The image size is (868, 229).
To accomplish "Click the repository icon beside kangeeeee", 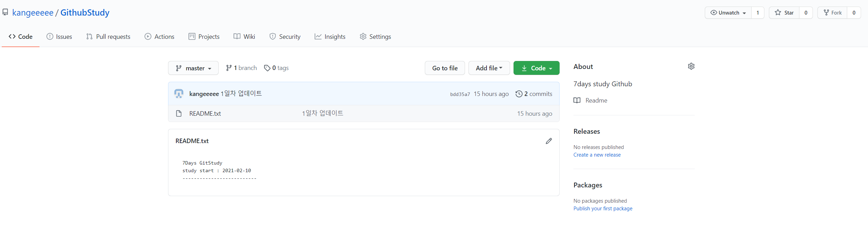I will pyautogui.click(x=5, y=12).
